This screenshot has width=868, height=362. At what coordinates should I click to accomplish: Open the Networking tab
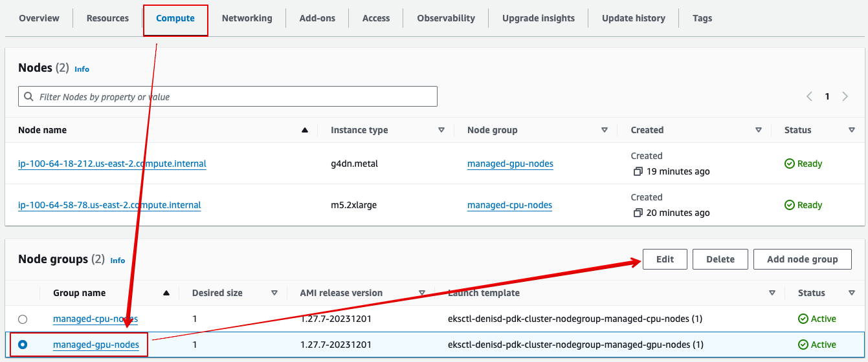click(x=247, y=18)
